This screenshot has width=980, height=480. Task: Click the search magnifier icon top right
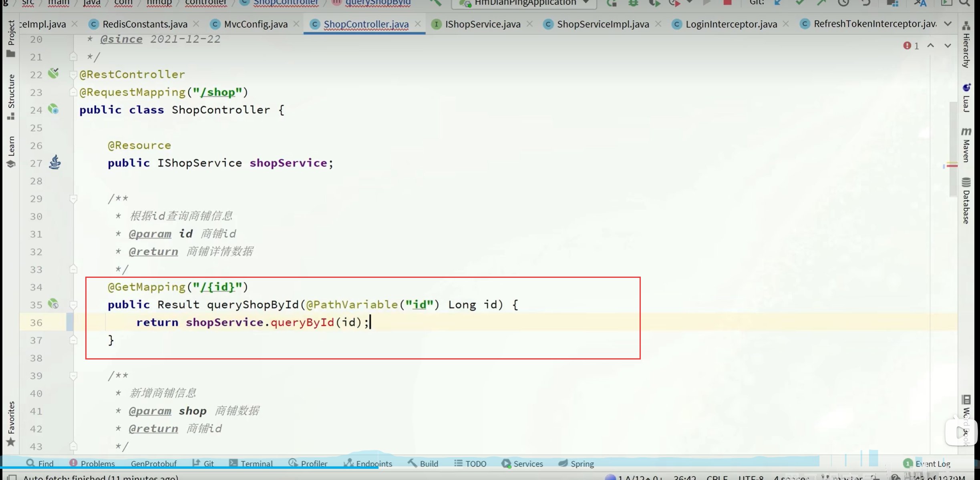pyautogui.click(x=965, y=3)
